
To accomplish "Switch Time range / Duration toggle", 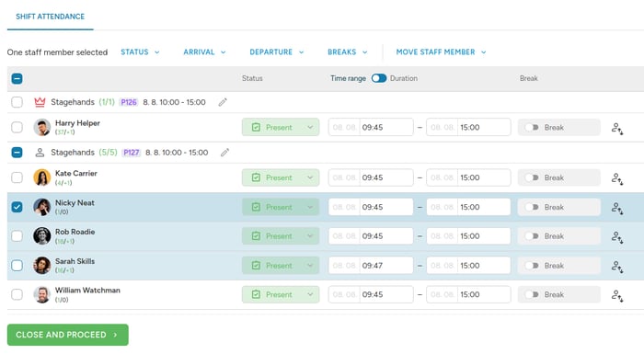I will pyautogui.click(x=379, y=78).
